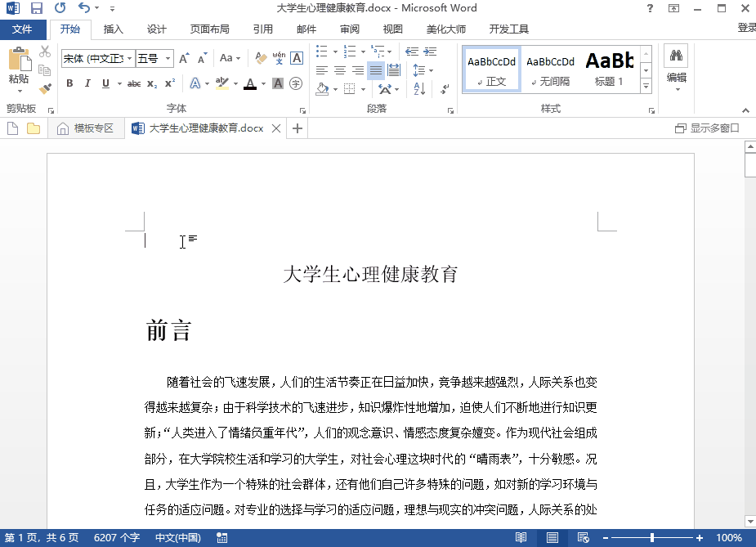Open numbering list style dropdown
Image resolution: width=756 pixels, height=547 pixels.
(x=363, y=52)
